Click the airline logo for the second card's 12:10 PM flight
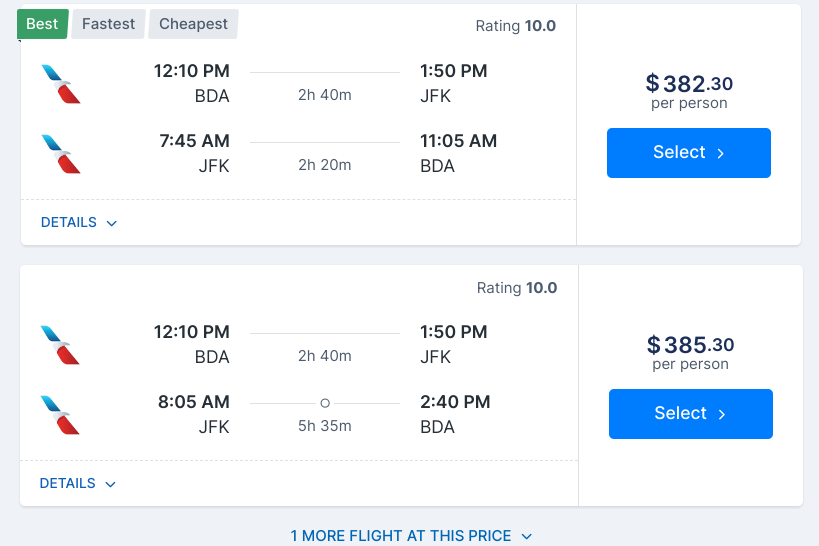This screenshot has height=546, width=819. point(61,345)
